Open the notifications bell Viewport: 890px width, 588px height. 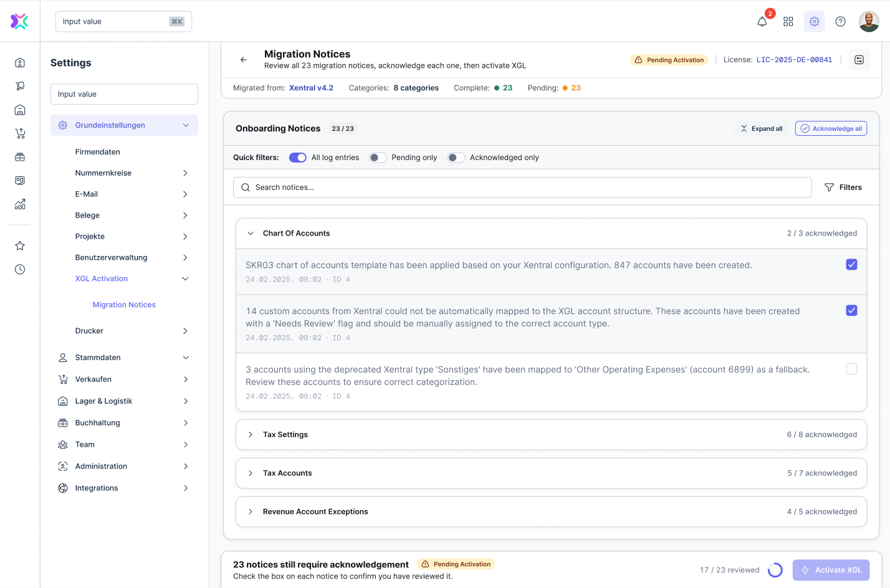762,22
